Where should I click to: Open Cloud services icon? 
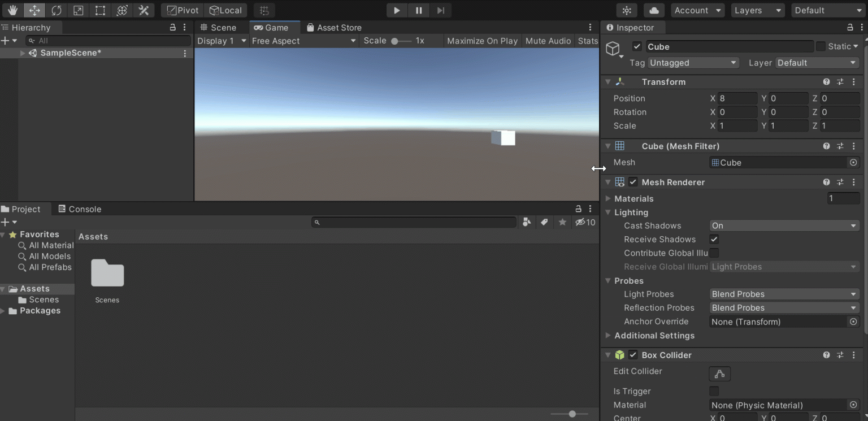(654, 10)
